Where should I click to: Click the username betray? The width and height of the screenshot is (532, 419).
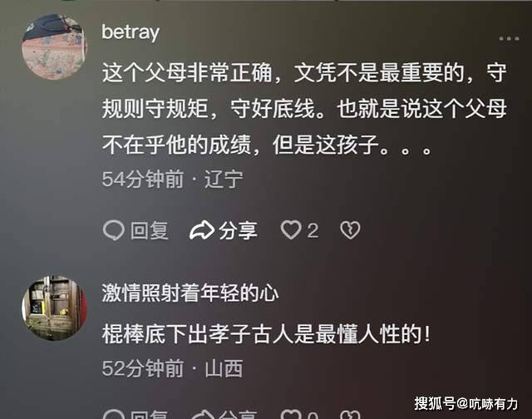pos(131,32)
